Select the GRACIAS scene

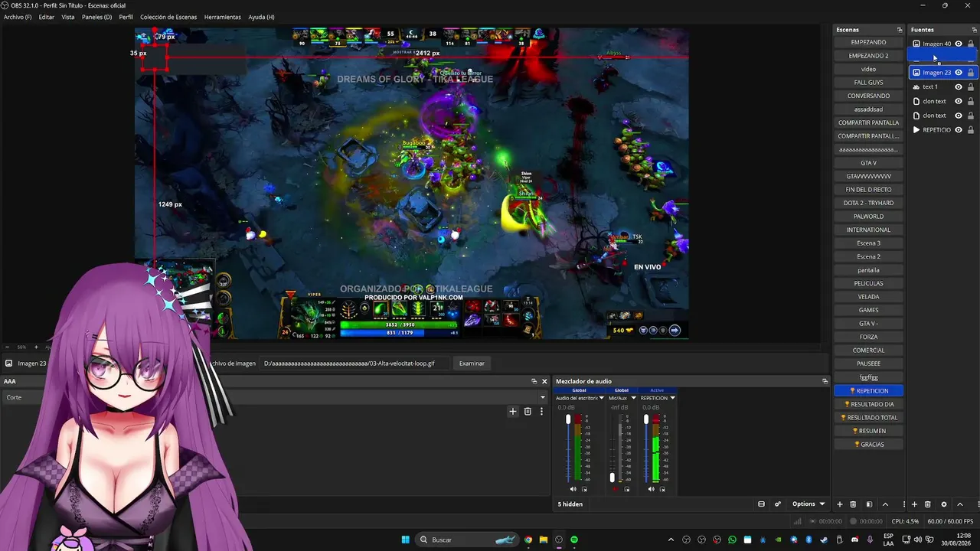tap(868, 445)
